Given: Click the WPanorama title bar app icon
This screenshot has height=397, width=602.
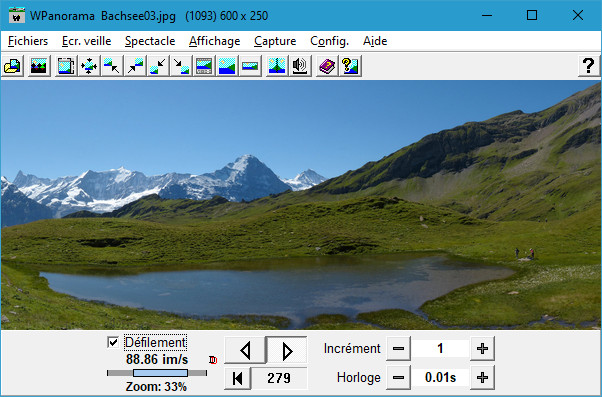Looking at the screenshot, I should pyautogui.click(x=17, y=15).
